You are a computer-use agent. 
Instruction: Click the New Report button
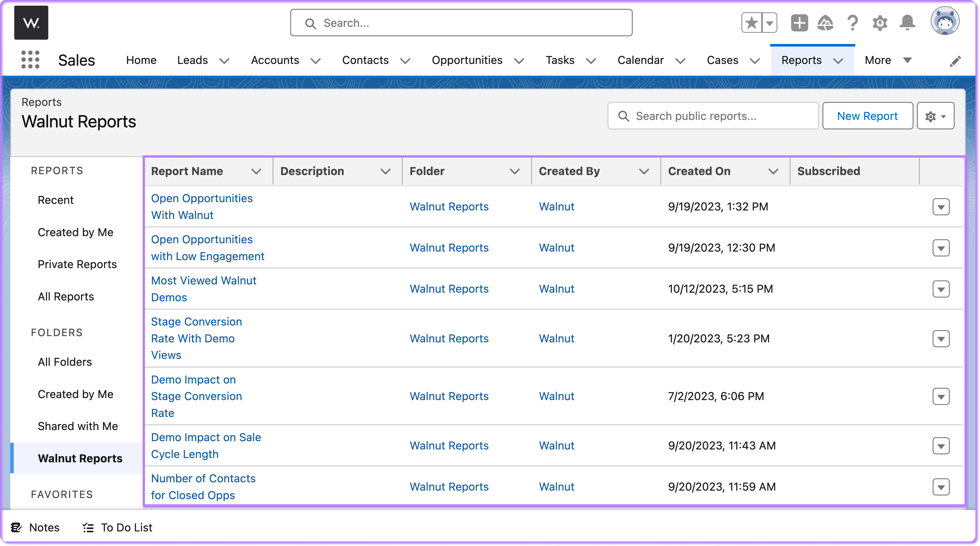(x=867, y=116)
